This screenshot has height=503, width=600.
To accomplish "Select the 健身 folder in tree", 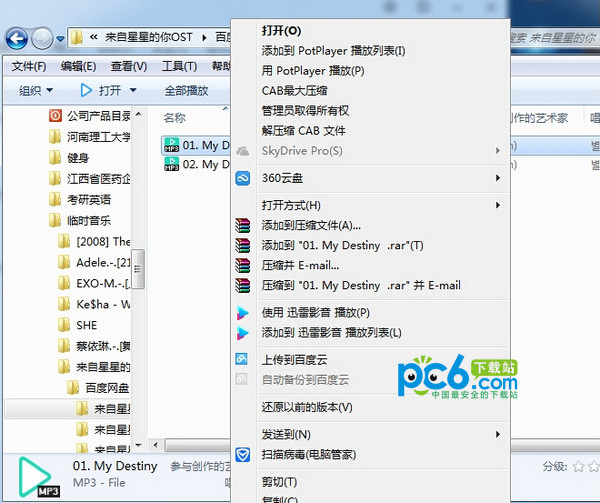I will tap(78, 158).
